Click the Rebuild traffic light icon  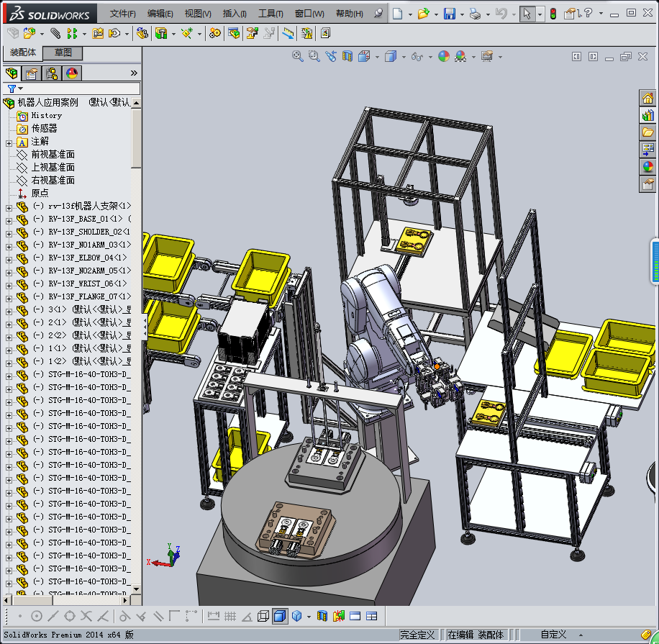point(553,14)
